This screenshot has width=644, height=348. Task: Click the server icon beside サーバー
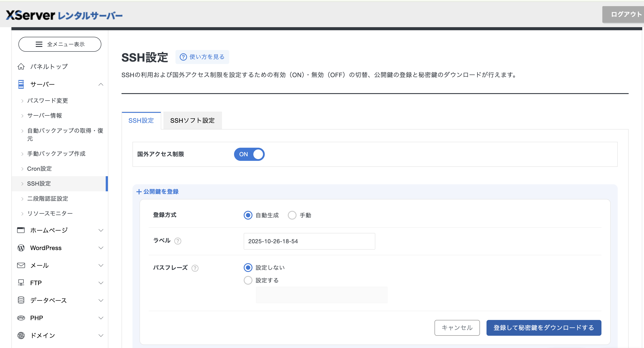[21, 84]
